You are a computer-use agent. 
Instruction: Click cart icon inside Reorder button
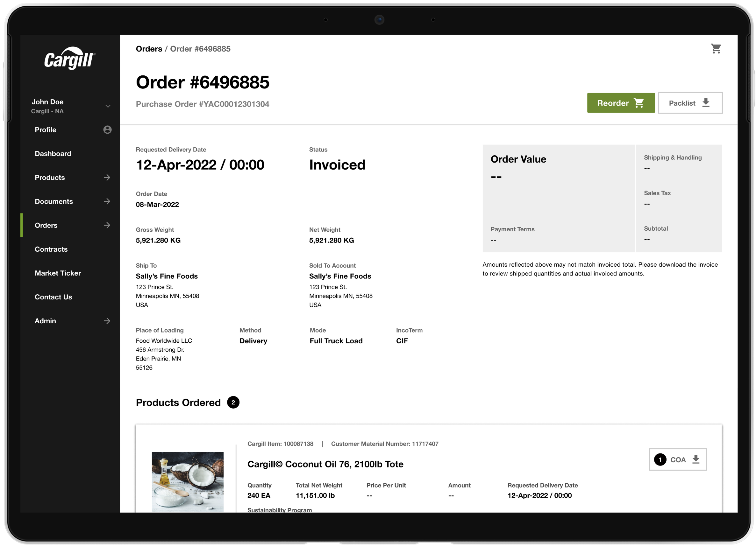pos(639,103)
